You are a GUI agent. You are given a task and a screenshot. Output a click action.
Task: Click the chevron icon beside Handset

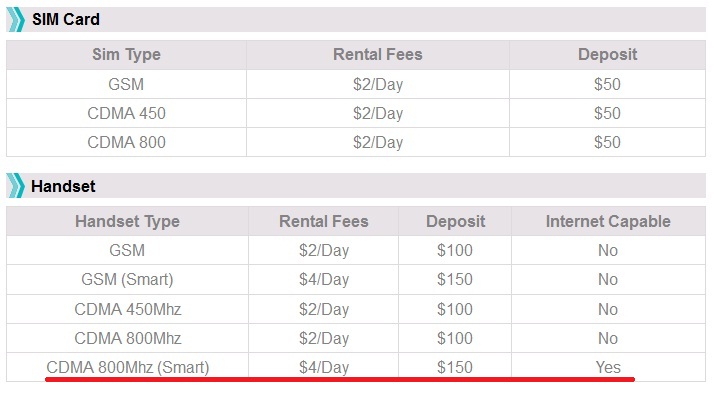click(x=16, y=186)
